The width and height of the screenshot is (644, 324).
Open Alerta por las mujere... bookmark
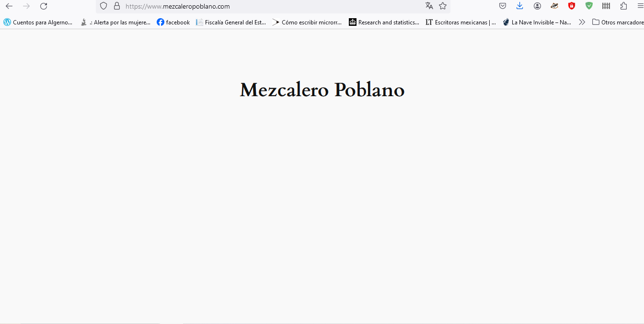coord(115,22)
